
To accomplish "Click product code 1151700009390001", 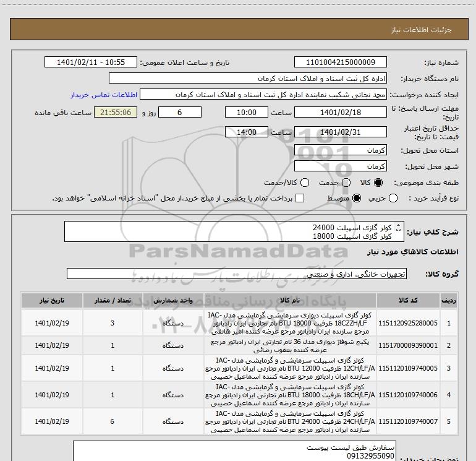I will point(408,345).
